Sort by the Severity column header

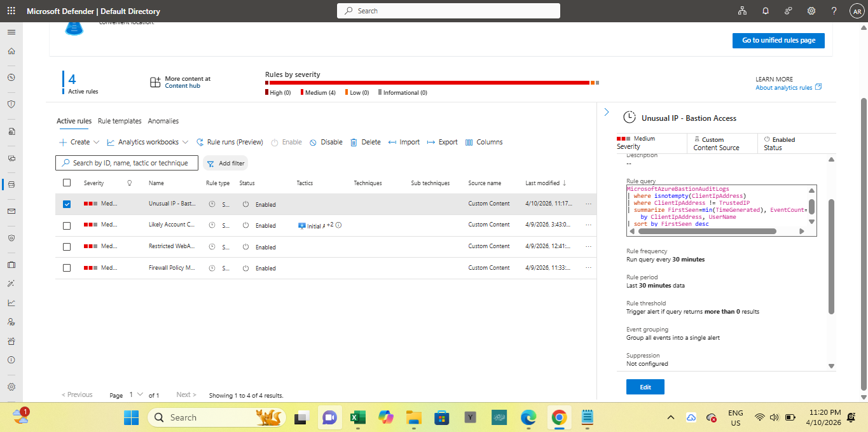tap(93, 183)
